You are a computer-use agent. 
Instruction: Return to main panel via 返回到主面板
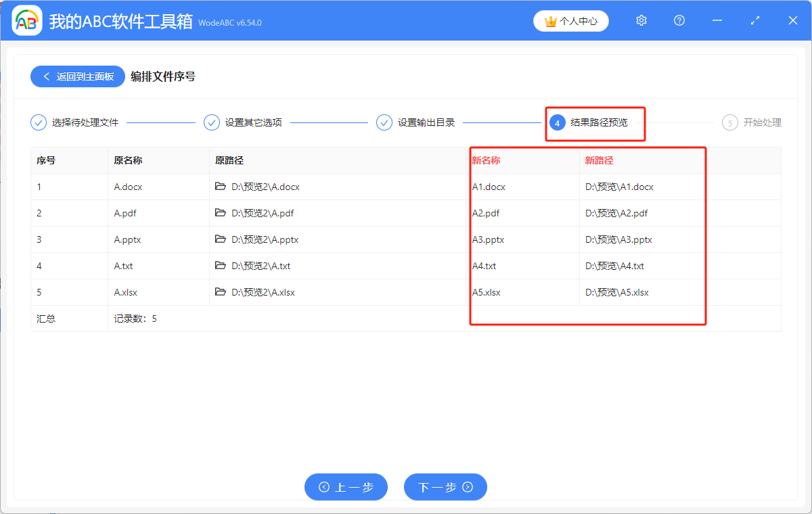(77, 76)
